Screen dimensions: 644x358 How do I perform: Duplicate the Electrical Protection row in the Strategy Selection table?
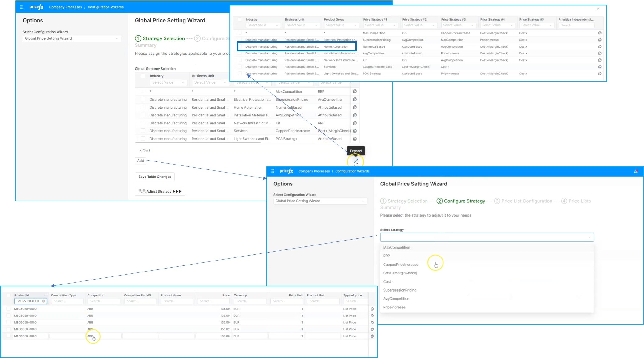(x=355, y=99)
